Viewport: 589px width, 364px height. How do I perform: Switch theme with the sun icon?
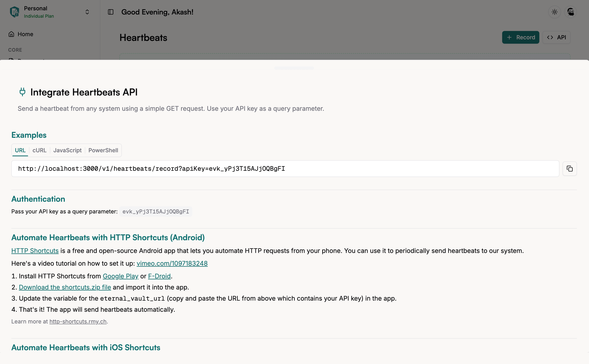(554, 12)
